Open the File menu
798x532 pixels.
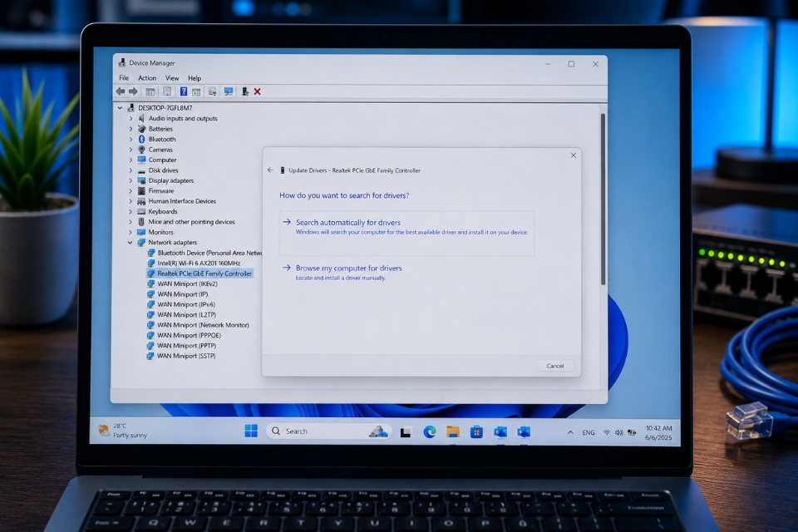click(x=124, y=78)
